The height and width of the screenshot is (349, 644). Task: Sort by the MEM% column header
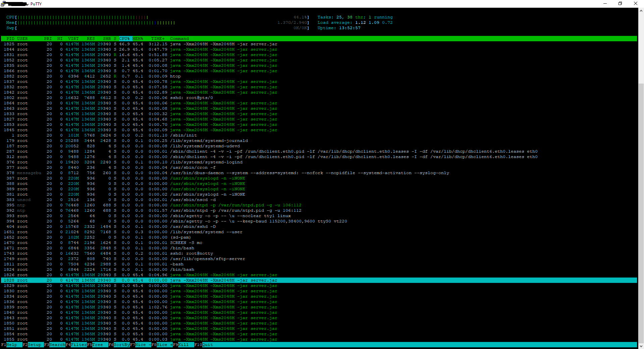[x=138, y=39]
